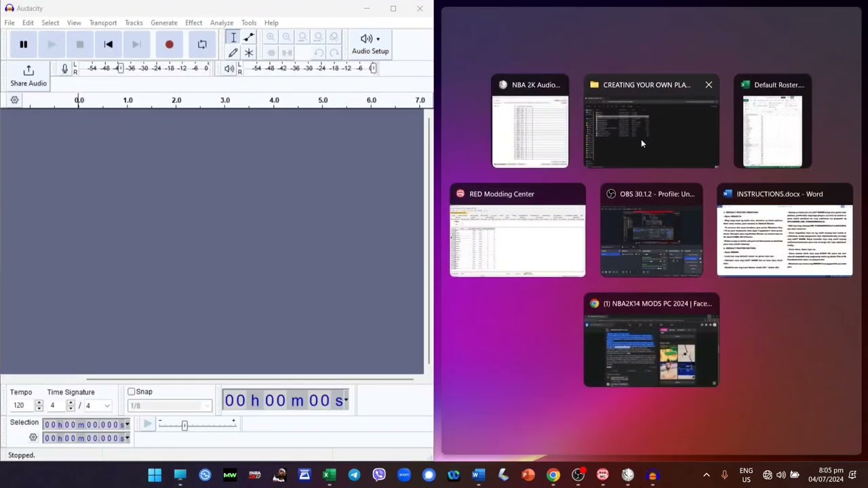868x488 pixels.
Task: Open the Transport menu
Action: (103, 23)
